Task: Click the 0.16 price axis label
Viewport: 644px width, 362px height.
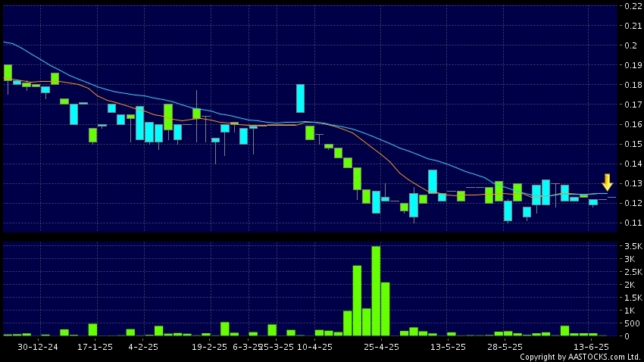Action: [633, 124]
